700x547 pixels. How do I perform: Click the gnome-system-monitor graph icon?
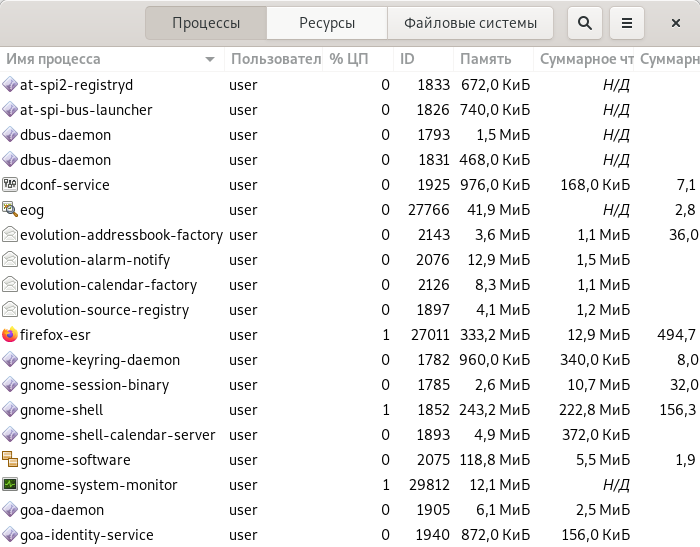(10, 485)
